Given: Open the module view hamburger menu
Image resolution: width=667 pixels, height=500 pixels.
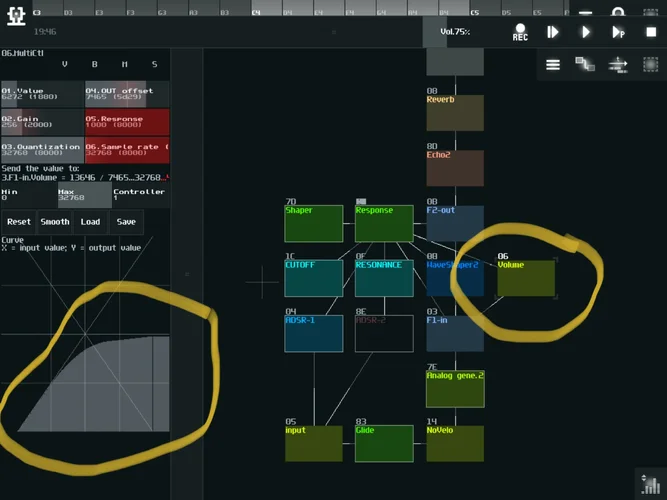Looking at the screenshot, I should pos(553,65).
